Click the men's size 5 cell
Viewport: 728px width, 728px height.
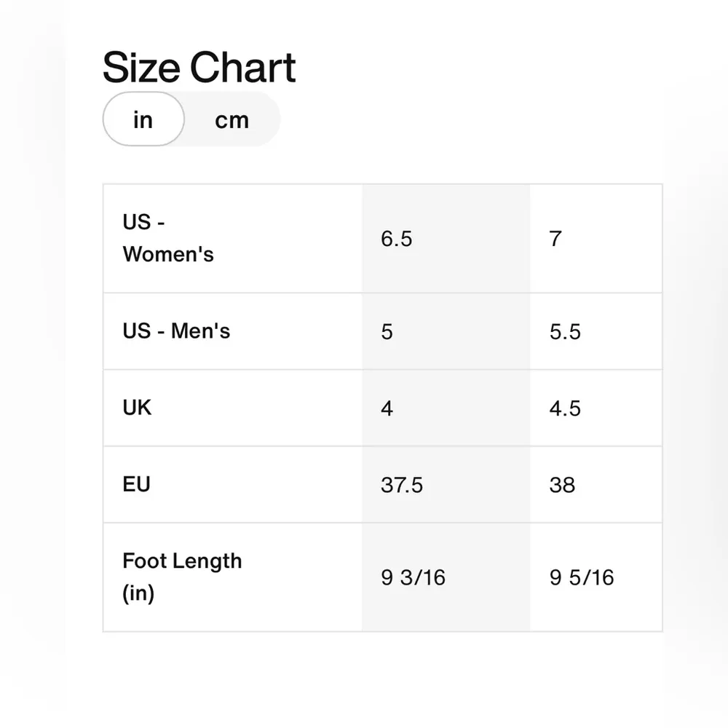pyautogui.click(x=387, y=332)
